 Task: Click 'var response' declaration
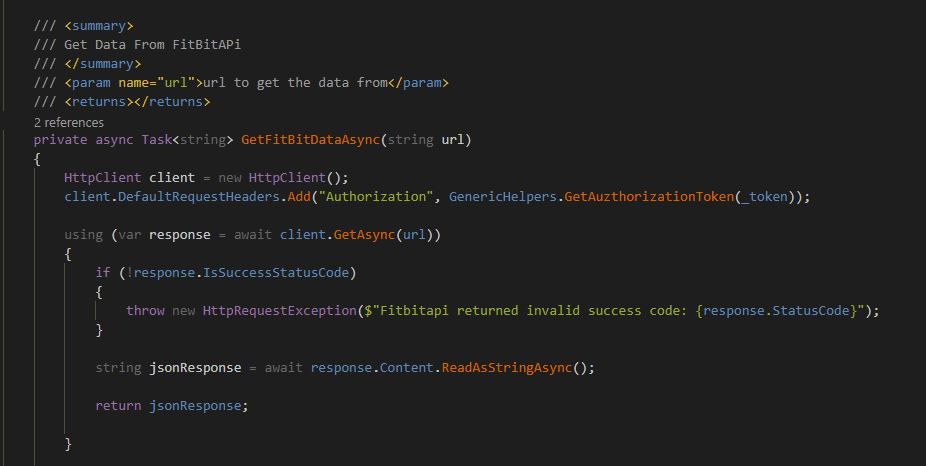(x=164, y=234)
